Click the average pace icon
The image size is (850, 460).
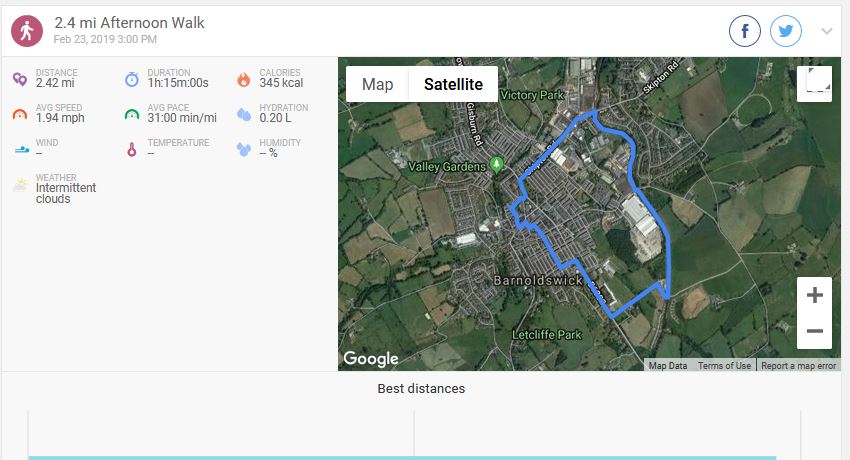[x=132, y=114]
